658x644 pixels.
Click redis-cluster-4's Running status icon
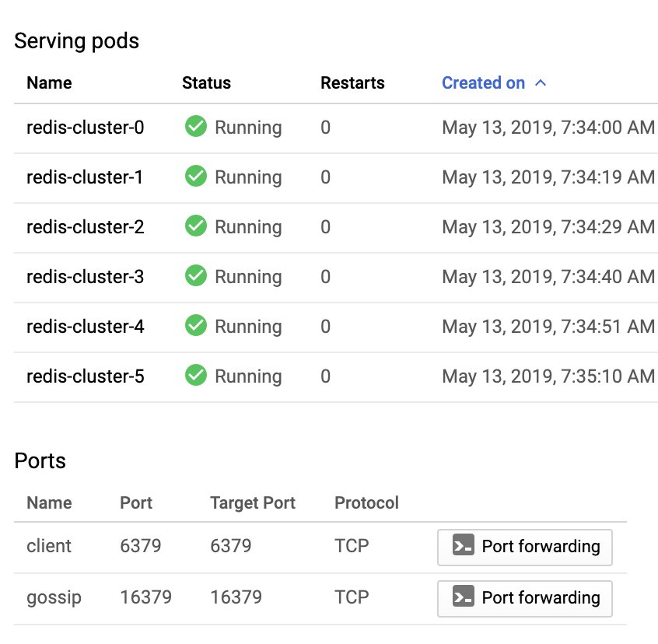click(196, 326)
